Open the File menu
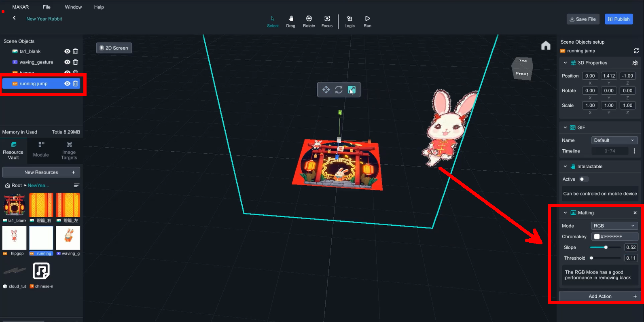The width and height of the screenshot is (644, 322). coord(47,7)
